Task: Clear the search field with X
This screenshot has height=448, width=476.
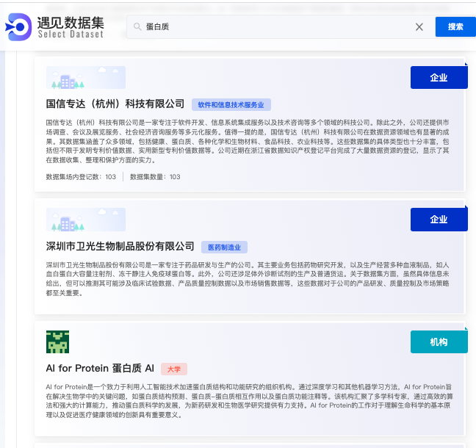Action: tap(419, 27)
